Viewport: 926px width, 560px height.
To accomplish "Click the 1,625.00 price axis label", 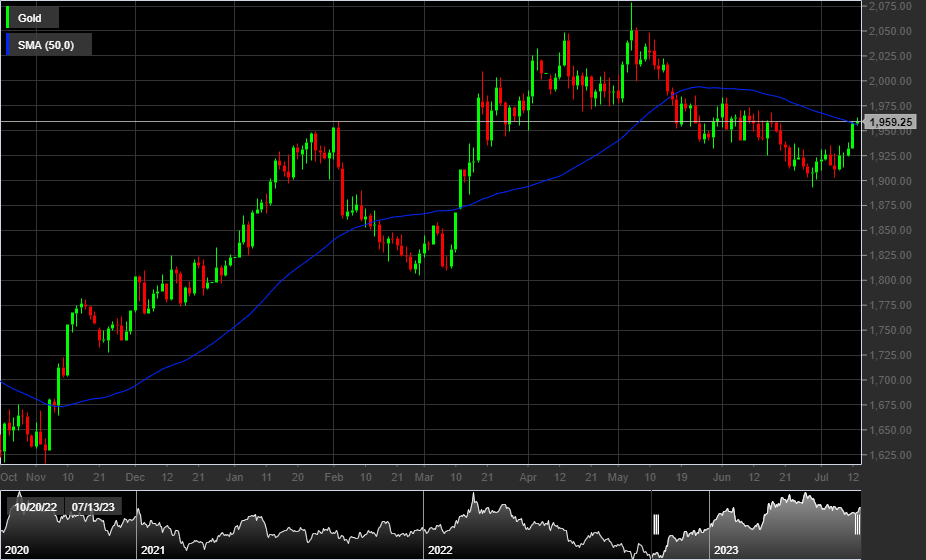I will point(890,455).
